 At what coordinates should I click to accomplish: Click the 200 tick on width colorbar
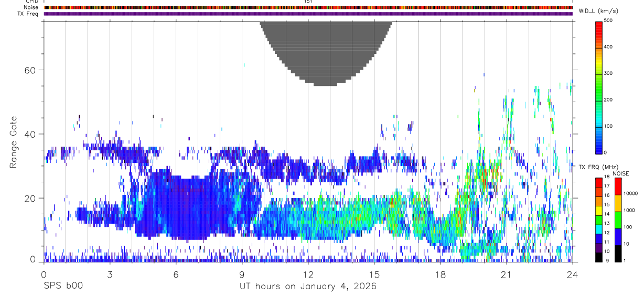pos(608,100)
